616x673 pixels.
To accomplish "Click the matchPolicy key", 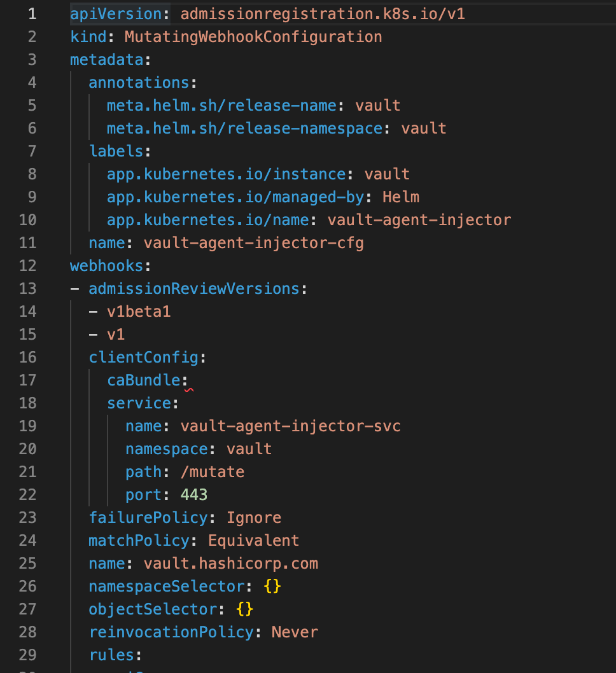I will tap(139, 541).
